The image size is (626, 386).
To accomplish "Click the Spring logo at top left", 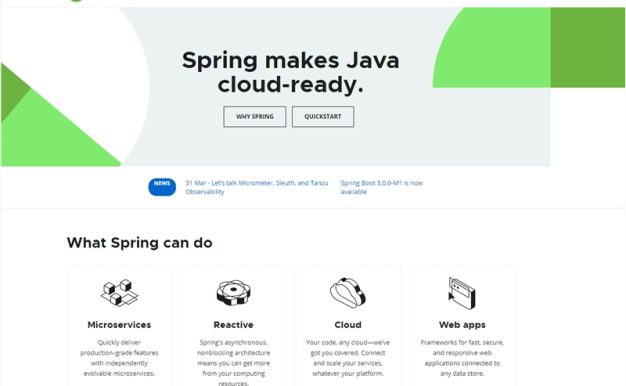I will coord(76,1).
